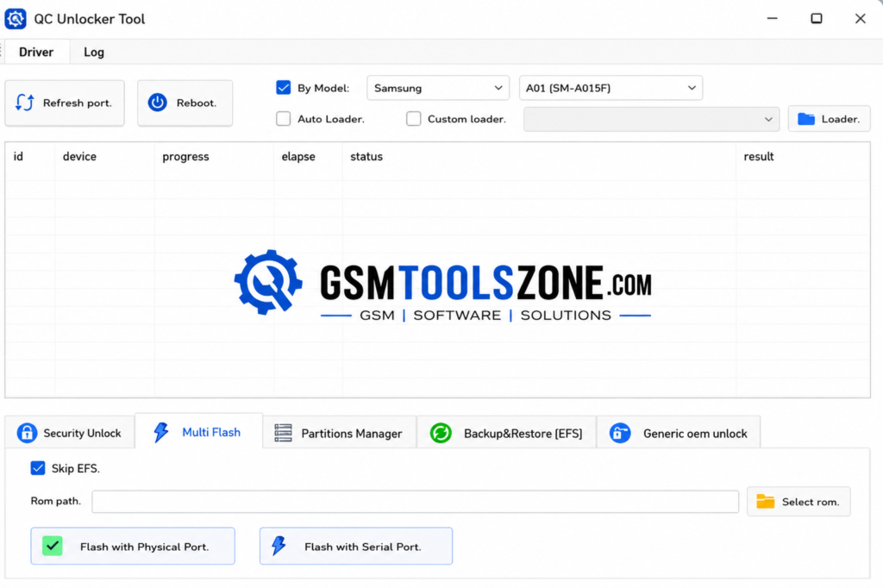Click the lightning icon on Flash with Serial Port
This screenshot has width=883, height=588.
279,546
